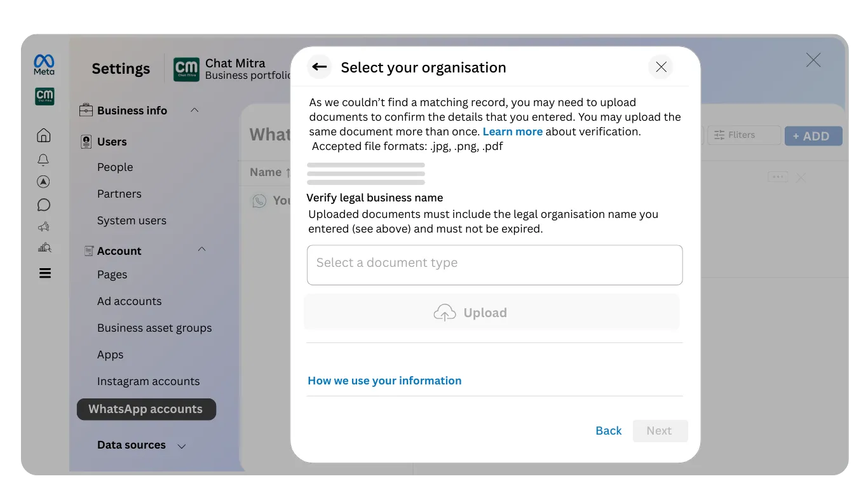Viewport: 868px width, 488px height.
Task: Open the messages chat bubble icon
Action: (43, 204)
